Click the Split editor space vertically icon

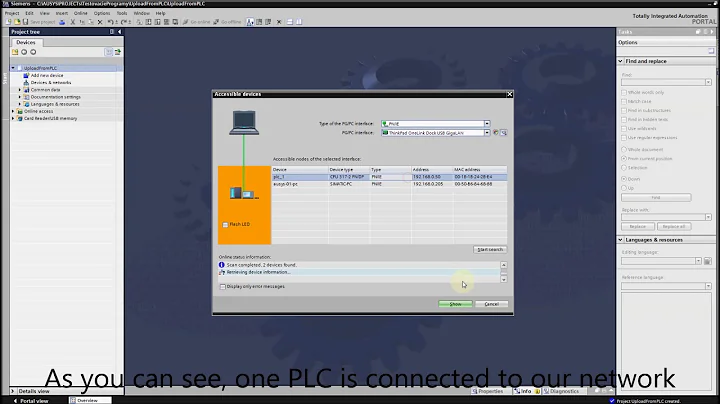click(x=299, y=22)
